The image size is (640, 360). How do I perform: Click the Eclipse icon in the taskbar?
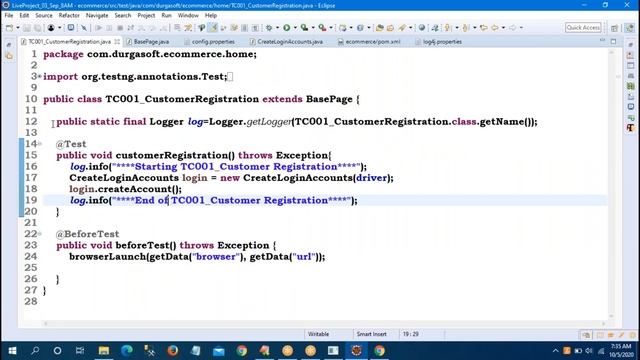(x=356, y=351)
